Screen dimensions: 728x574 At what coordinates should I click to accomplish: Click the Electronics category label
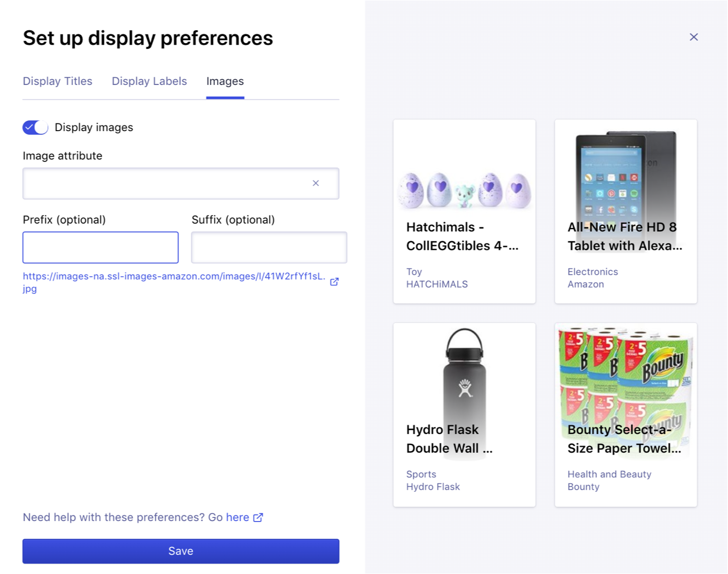593,272
